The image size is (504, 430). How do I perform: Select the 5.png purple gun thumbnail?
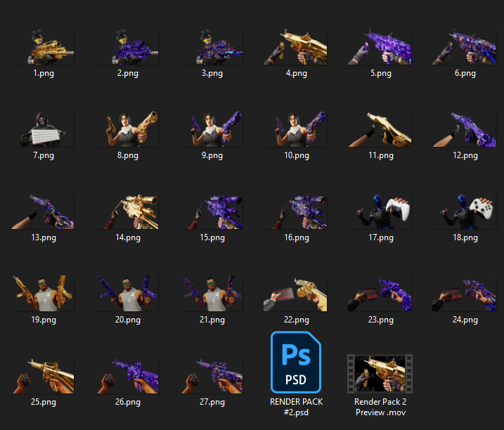pyautogui.click(x=380, y=47)
